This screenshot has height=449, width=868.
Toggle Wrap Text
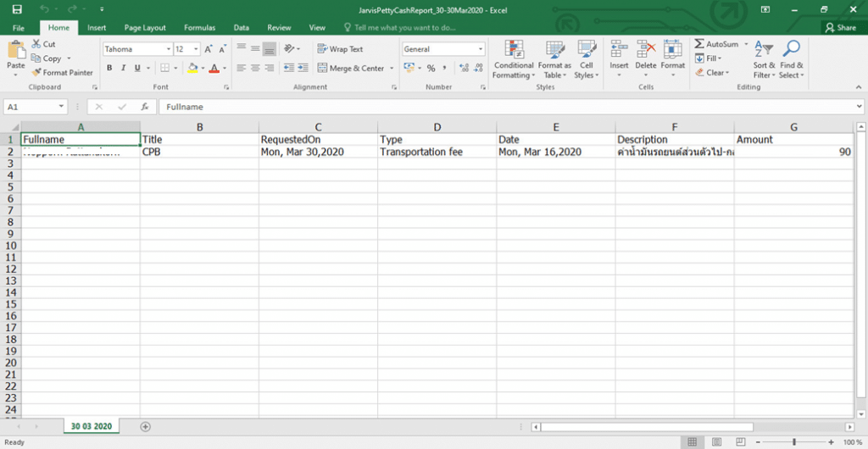pos(341,49)
